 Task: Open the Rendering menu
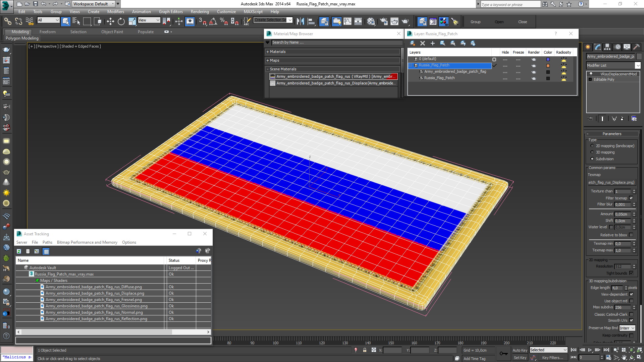[x=200, y=11]
